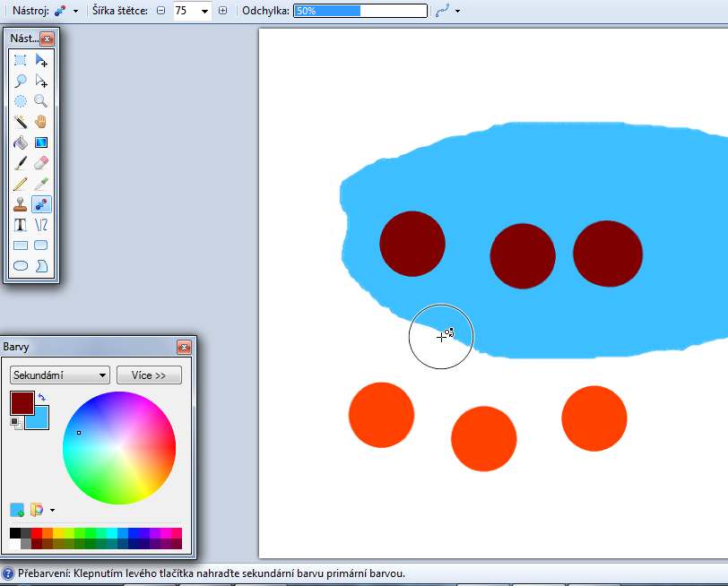This screenshot has height=586, width=728.
Task: Decrease brush width with minus button
Action: [161, 11]
